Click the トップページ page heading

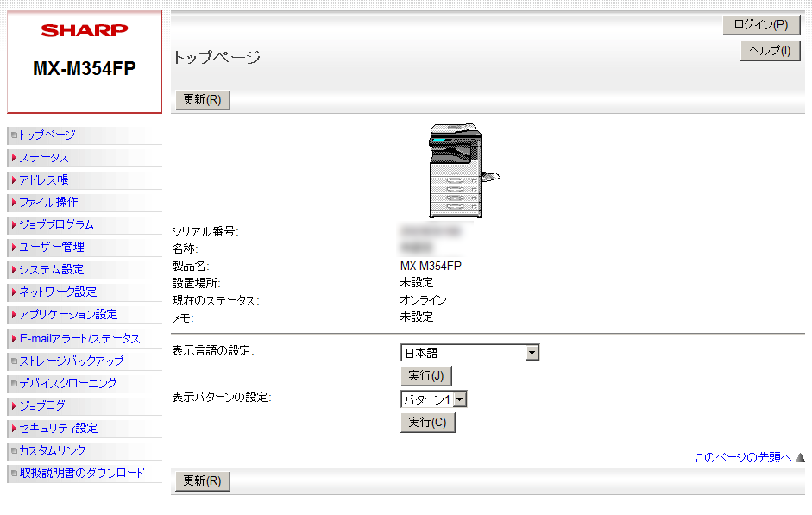(217, 57)
